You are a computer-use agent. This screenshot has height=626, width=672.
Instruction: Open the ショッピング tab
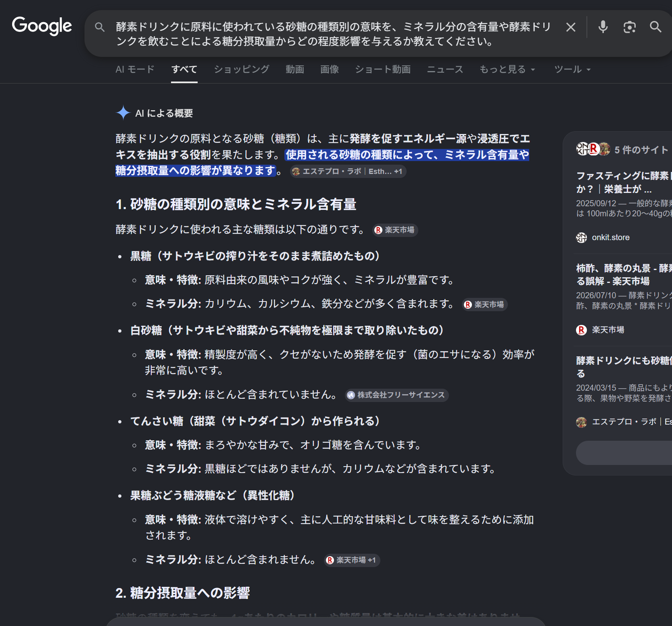[x=241, y=69]
